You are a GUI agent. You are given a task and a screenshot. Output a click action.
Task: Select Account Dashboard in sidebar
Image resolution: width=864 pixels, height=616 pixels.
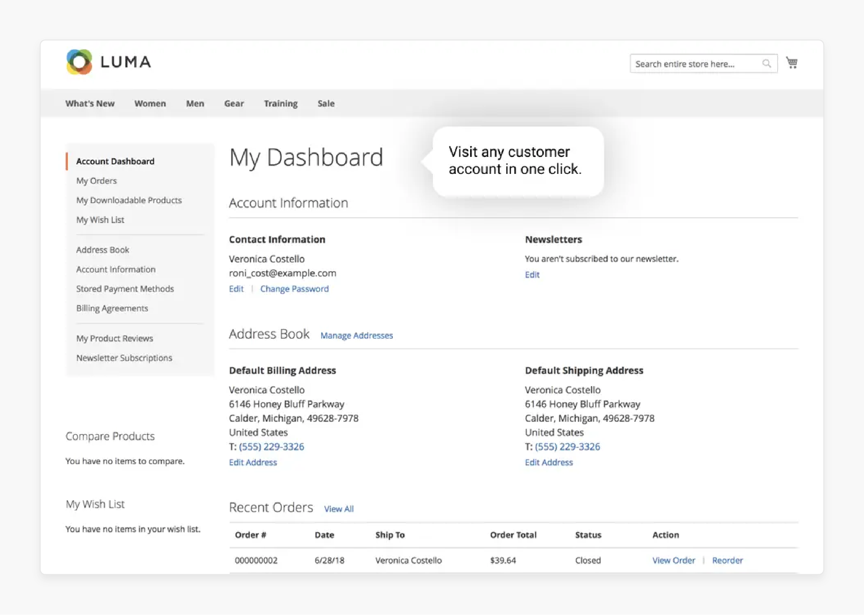(115, 162)
